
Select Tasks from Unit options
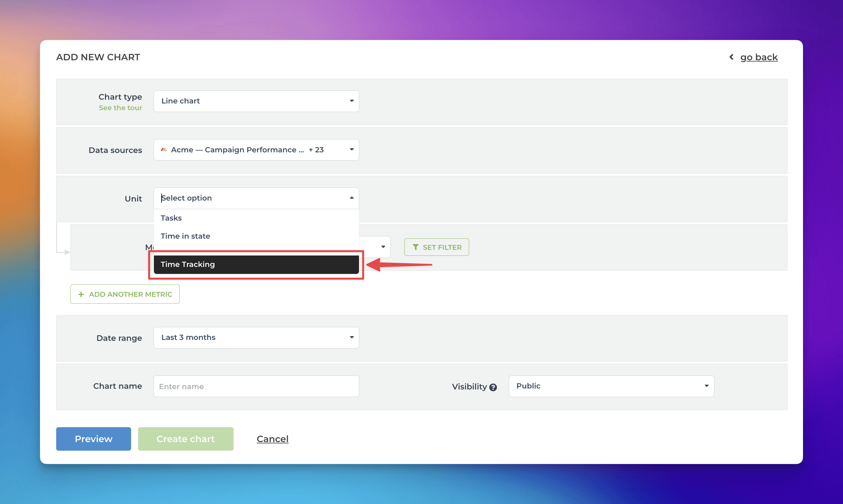[x=171, y=218]
